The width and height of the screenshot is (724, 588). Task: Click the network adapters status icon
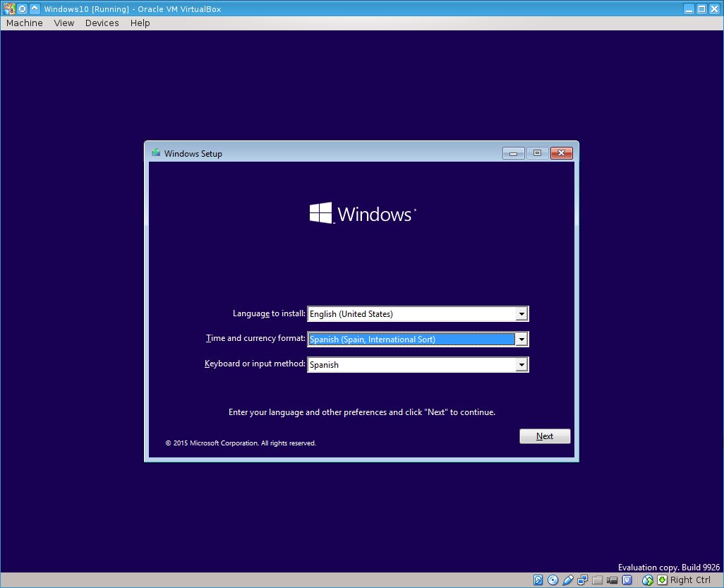point(583,580)
